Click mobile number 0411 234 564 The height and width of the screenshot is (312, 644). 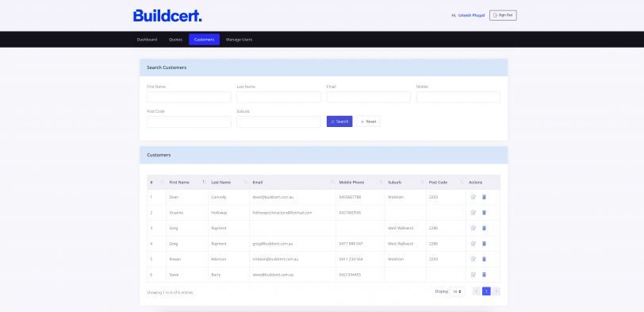351,259
